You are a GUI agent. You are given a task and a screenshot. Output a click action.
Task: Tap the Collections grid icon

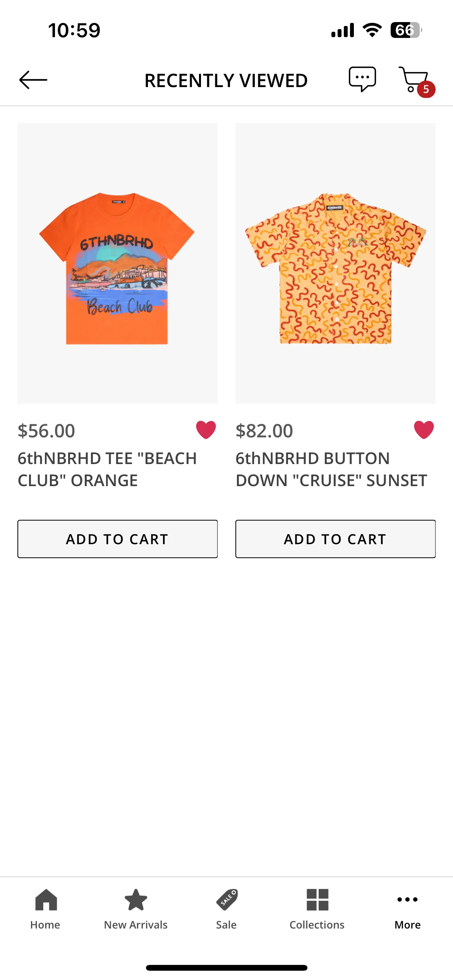point(317,900)
